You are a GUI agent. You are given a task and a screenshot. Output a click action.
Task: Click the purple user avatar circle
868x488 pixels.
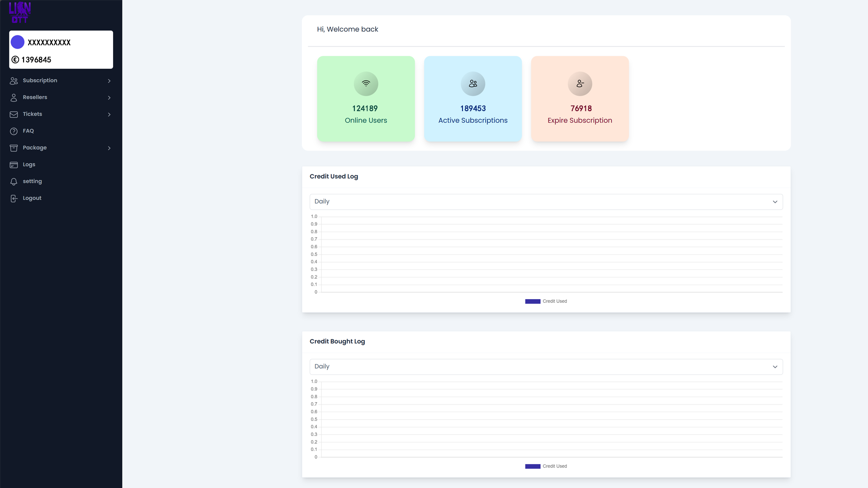18,42
